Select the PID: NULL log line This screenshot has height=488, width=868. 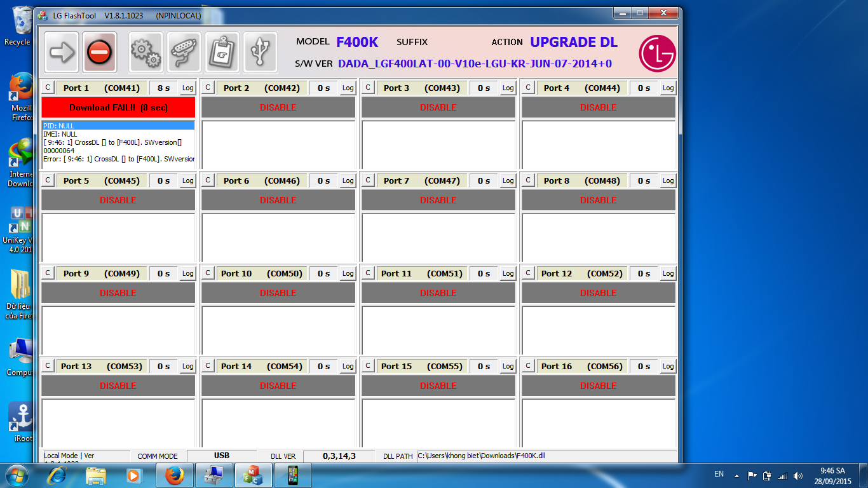(x=118, y=126)
